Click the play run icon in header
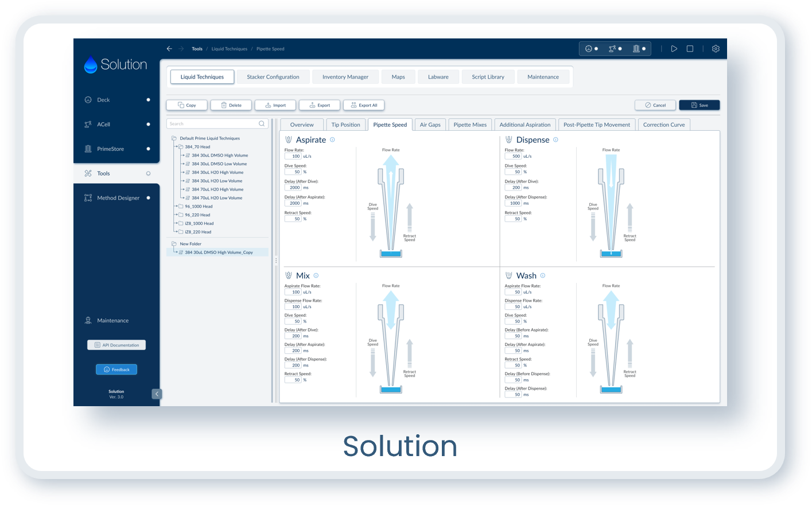812x506 pixels. click(x=674, y=49)
